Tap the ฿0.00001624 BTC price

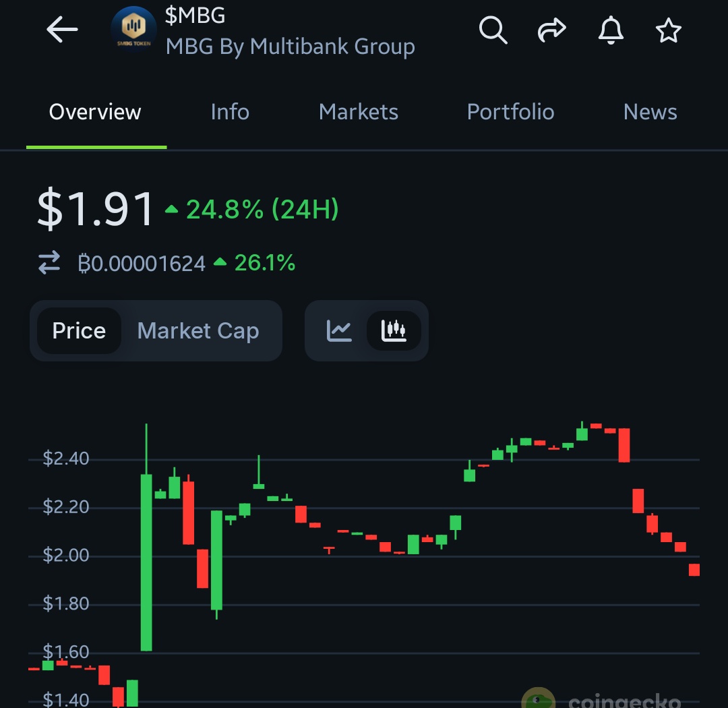[x=142, y=264]
